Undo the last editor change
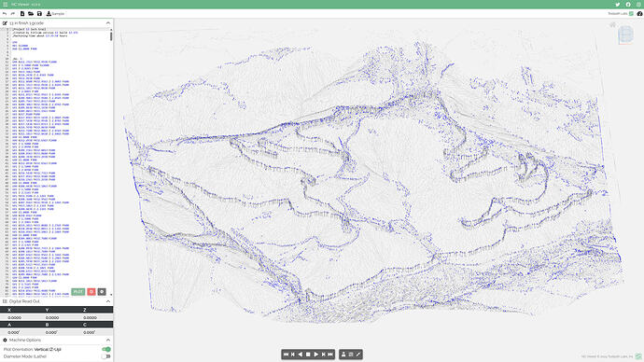Screen dimensions: 644x362 click(x=5, y=14)
